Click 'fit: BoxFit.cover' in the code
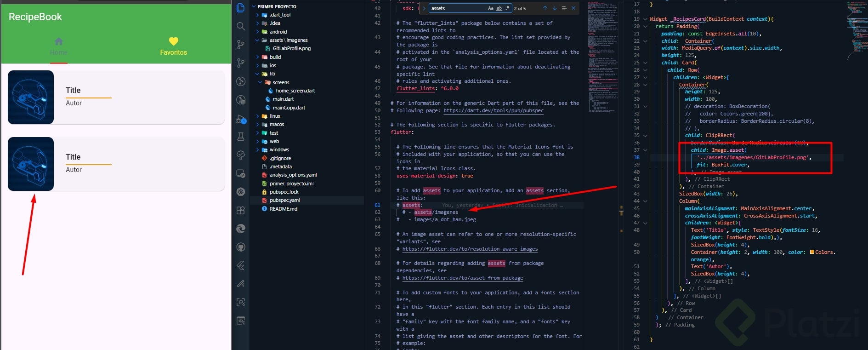This screenshot has width=868, height=350. coord(723,165)
